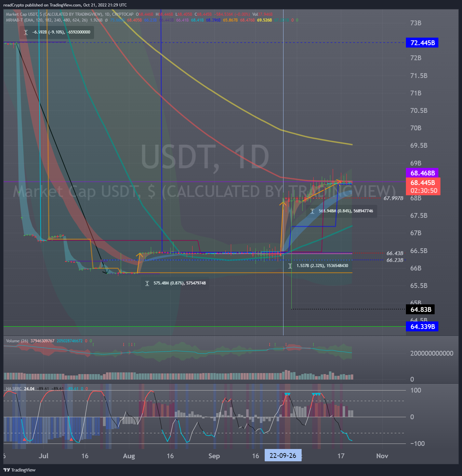Screen dimensions: 462x476
Task: Click the 72.445B blue price label
Action: click(x=422, y=43)
